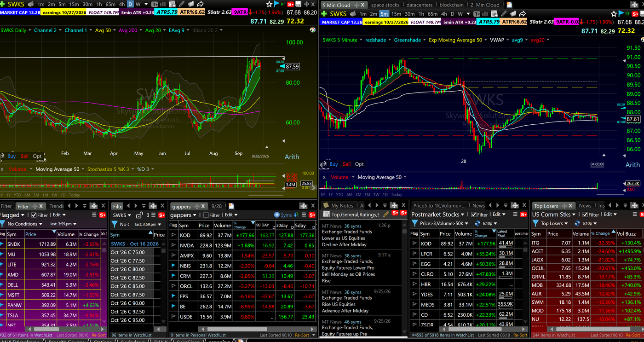Click the new tab page icon after 2 Min Cloud
This screenshot has width=644, height=342.
[x=509, y=5]
